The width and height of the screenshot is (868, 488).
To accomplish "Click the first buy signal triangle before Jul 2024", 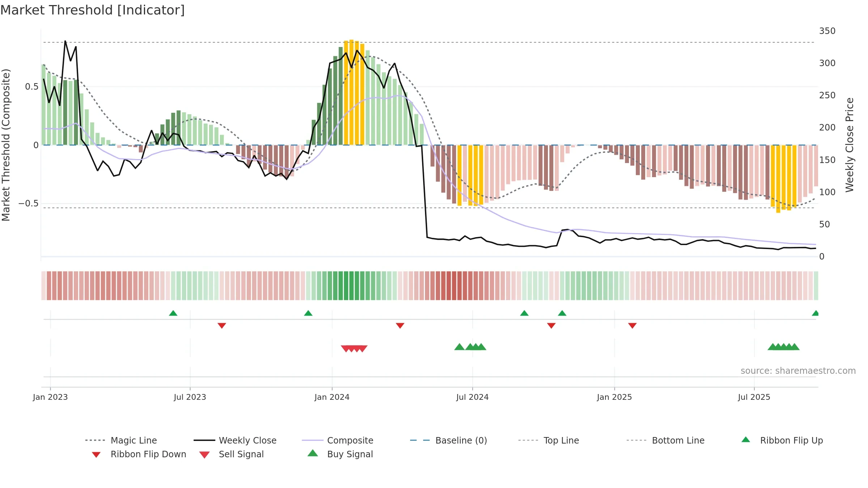I will point(459,347).
